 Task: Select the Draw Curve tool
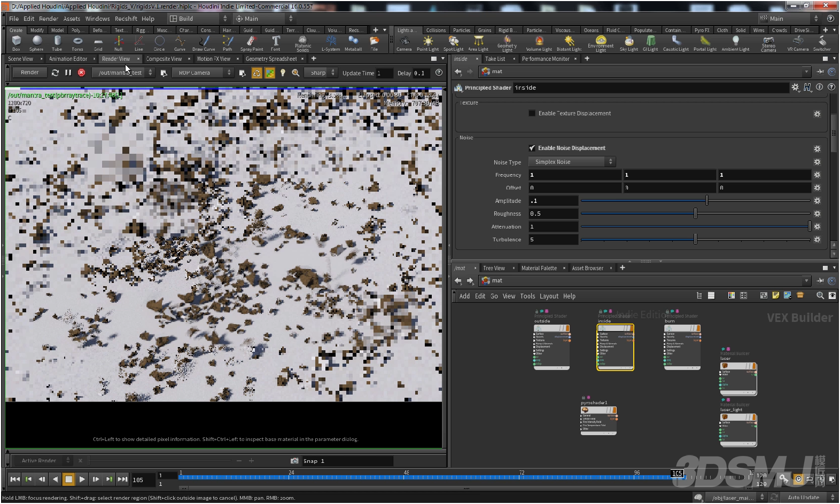(204, 43)
